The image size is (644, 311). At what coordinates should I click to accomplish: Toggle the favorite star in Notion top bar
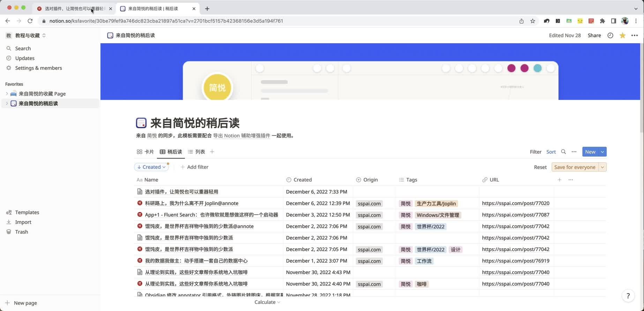(x=622, y=35)
